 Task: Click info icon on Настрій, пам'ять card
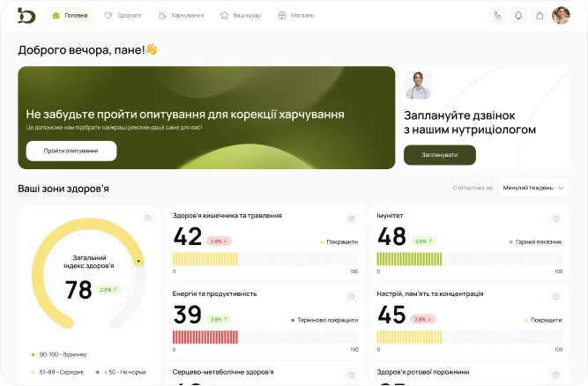pos(555,296)
